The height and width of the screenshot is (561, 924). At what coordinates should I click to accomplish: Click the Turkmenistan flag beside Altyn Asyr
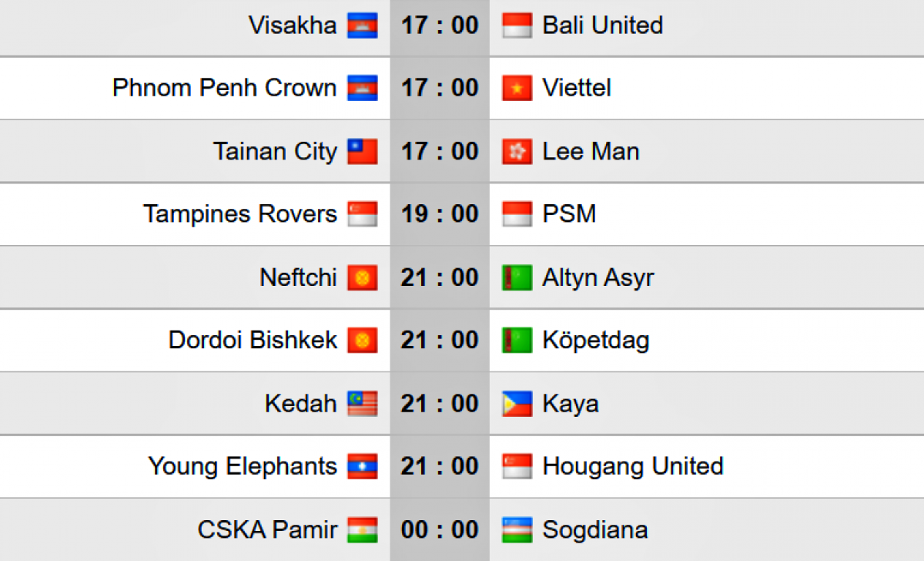[517, 277]
